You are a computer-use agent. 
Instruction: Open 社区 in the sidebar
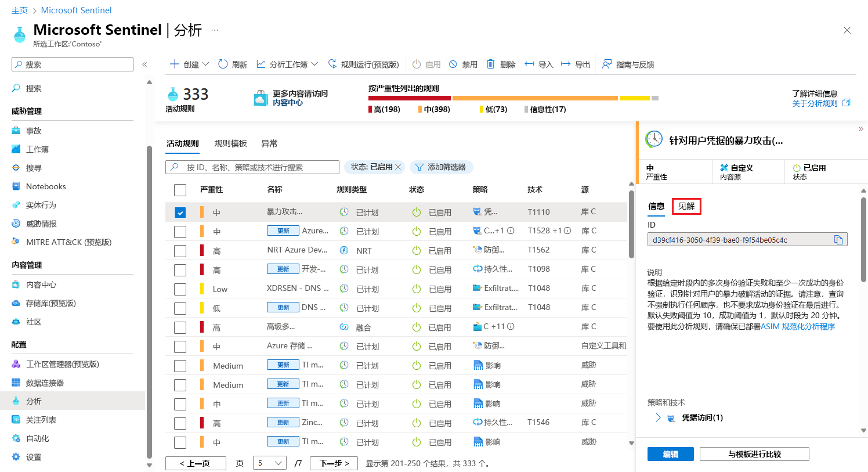pos(34,322)
